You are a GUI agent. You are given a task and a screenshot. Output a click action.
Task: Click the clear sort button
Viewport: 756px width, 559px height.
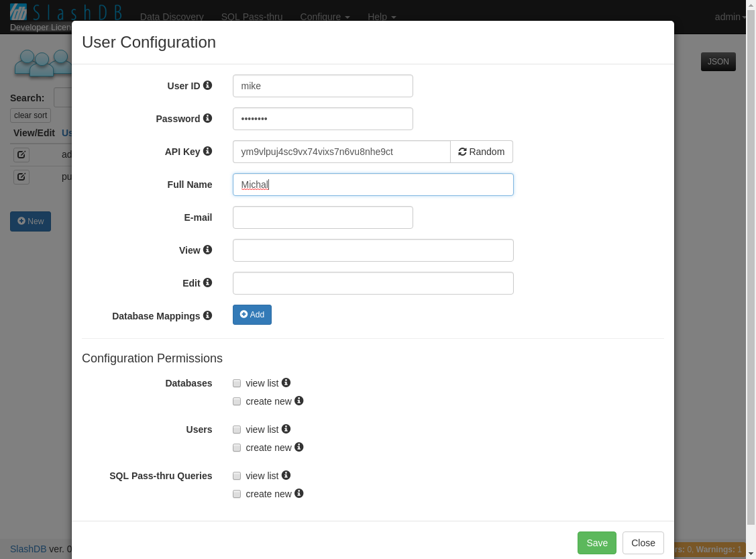(30, 115)
